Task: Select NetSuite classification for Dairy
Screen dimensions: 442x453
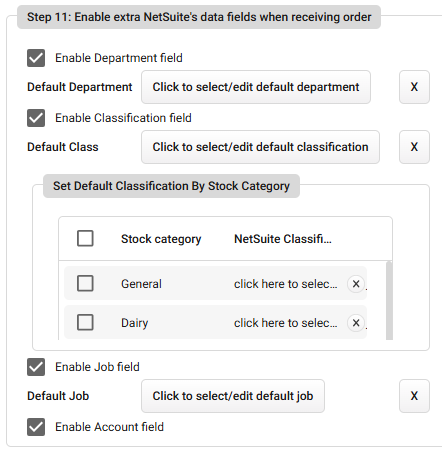Action: tap(285, 323)
